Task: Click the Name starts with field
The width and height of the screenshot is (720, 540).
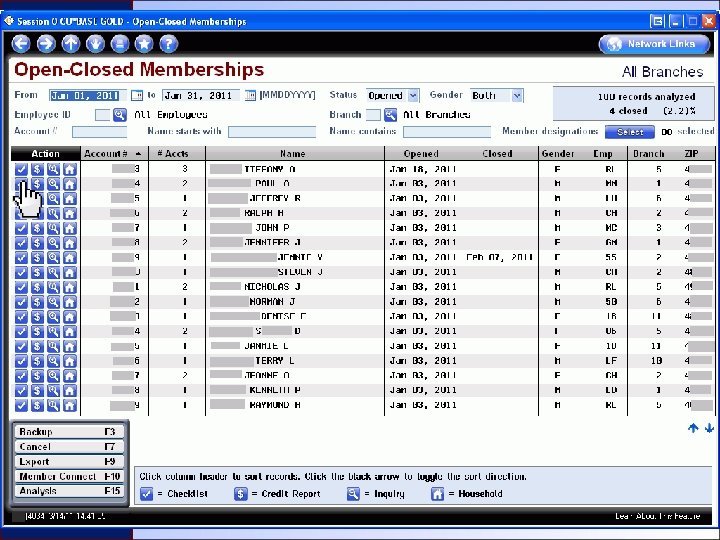Action: [272, 132]
